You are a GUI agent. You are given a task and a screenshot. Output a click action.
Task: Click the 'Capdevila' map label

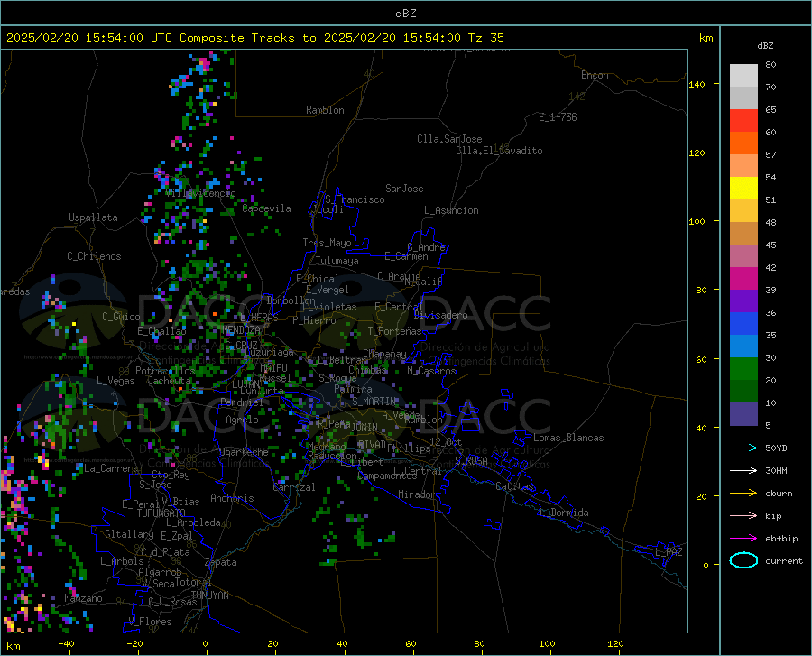(x=266, y=208)
